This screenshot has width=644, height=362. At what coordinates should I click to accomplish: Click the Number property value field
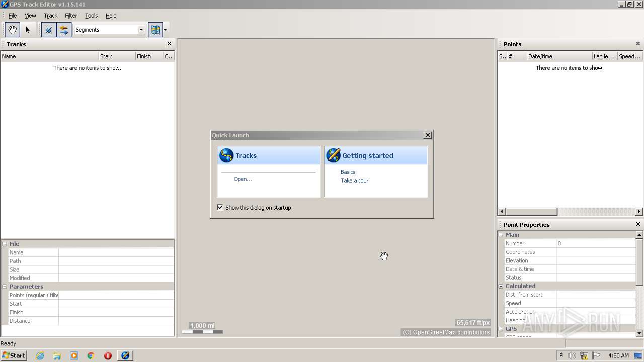[x=596, y=243]
